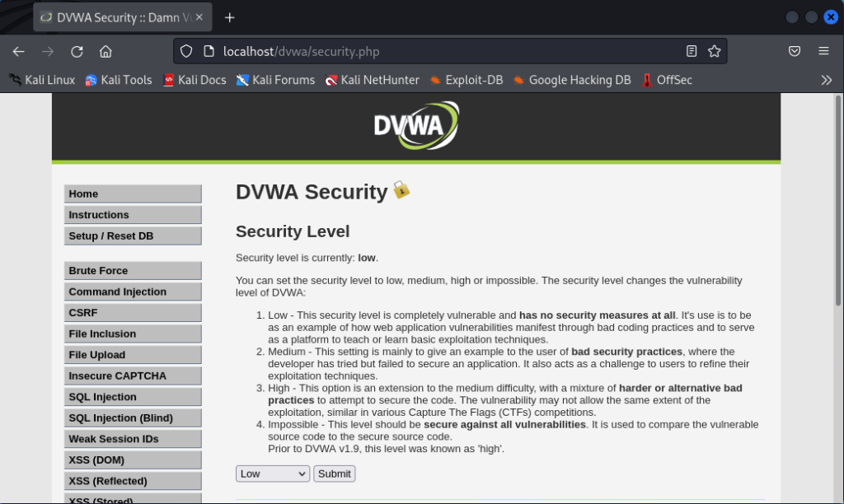Viewport: 844px width, 504px height.
Task: Submit the selected security level
Action: pos(335,474)
